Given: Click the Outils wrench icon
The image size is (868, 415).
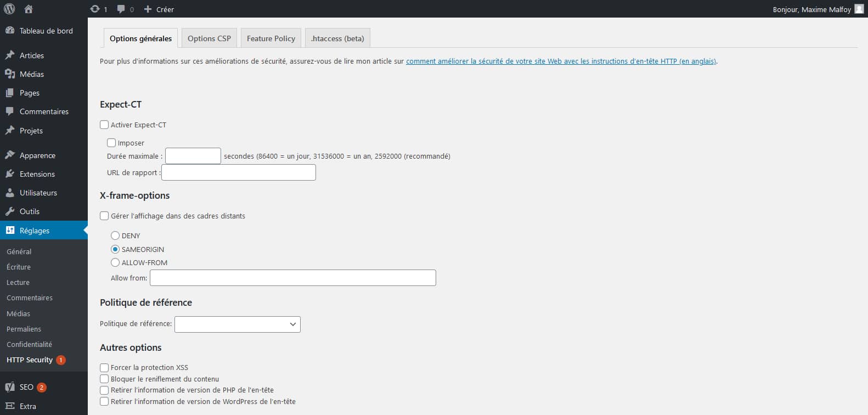Looking at the screenshot, I should coord(10,211).
